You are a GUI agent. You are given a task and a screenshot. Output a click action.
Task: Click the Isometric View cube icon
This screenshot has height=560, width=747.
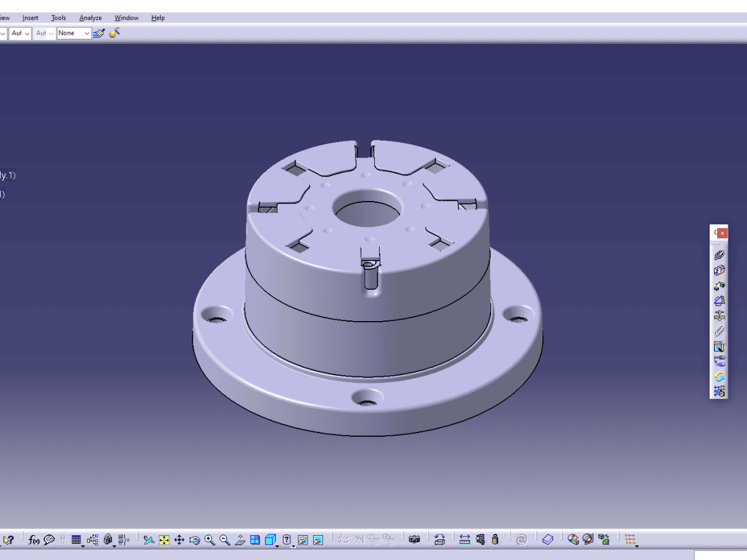(270, 539)
